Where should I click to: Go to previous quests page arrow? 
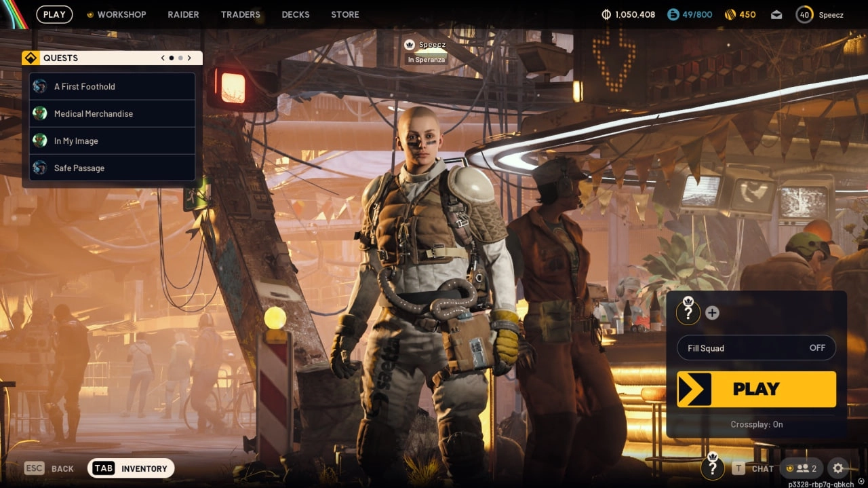point(163,58)
